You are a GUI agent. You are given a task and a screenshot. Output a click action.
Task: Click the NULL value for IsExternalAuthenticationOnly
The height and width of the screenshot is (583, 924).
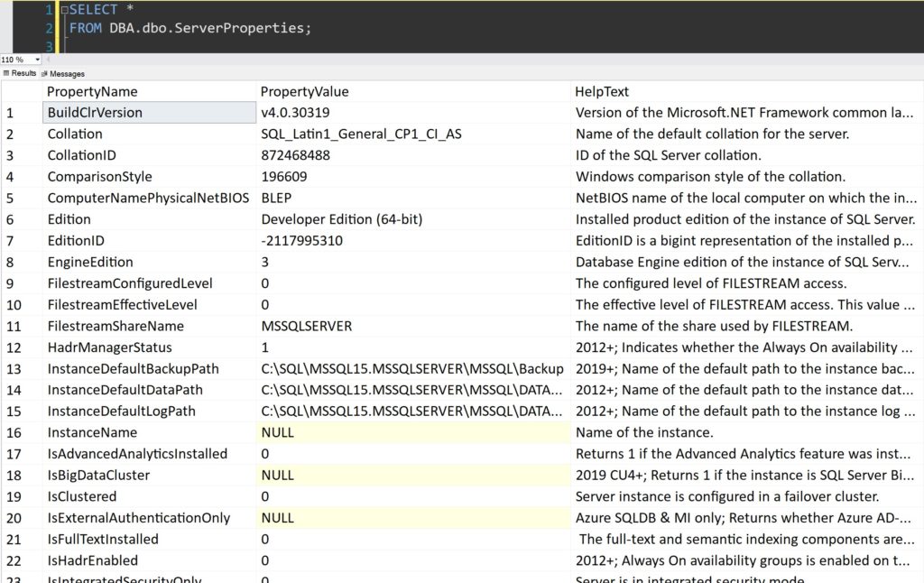(x=413, y=517)
